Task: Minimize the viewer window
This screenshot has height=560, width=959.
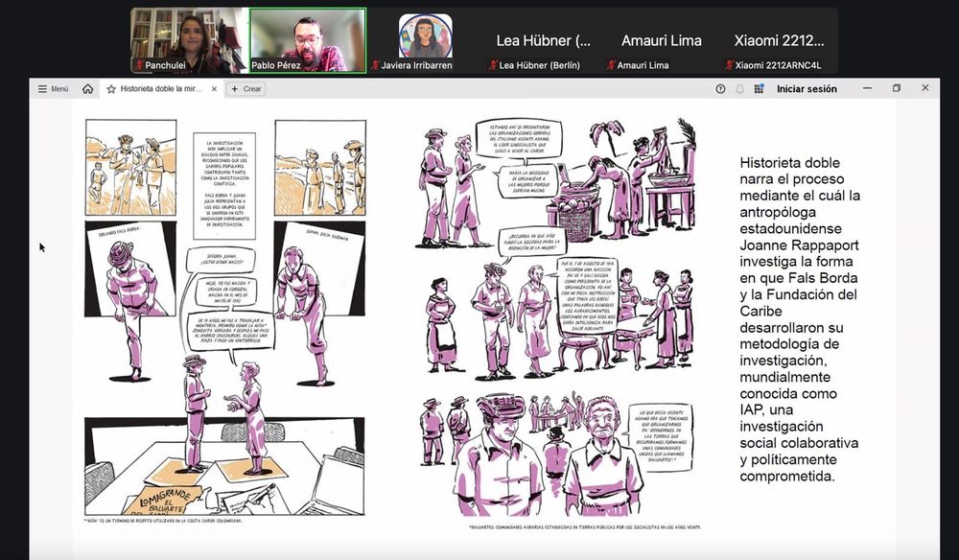Action: click(867, 88)
